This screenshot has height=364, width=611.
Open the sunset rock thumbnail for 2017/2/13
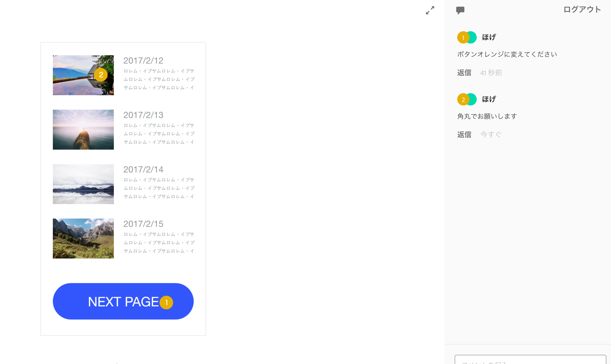[83, 130]
